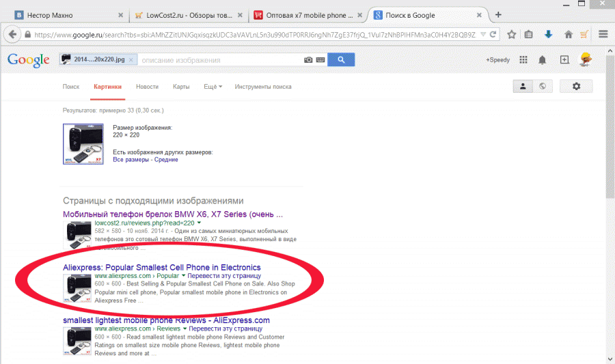
Task: Click the +Speedy profile link
Action: pyautogui.click(x=497, y=60)
